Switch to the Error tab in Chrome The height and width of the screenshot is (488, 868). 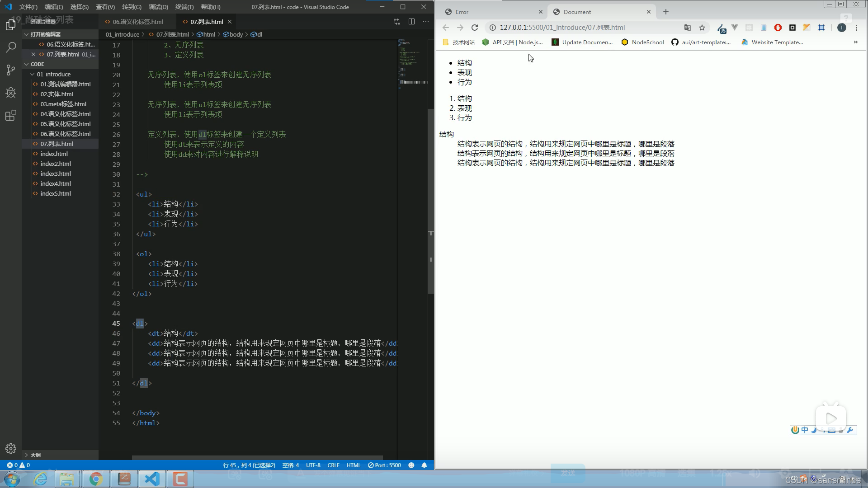click(493, 12)
